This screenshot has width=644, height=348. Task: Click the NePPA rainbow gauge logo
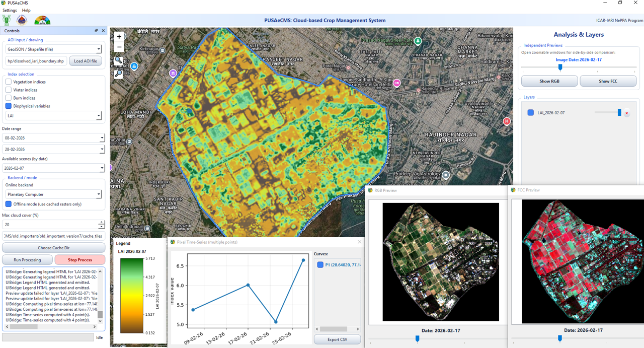click(x=42, y=20)
